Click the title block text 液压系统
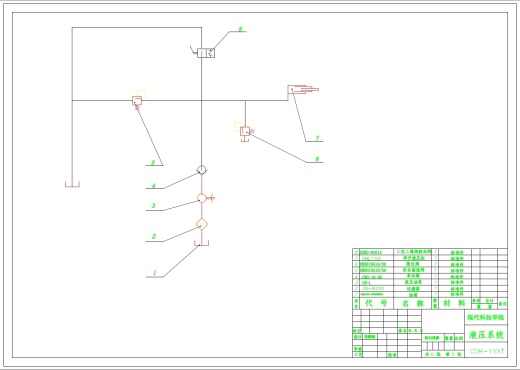This screenshot has width=520, height=370. pyautogui.click(x=486, y=335)
